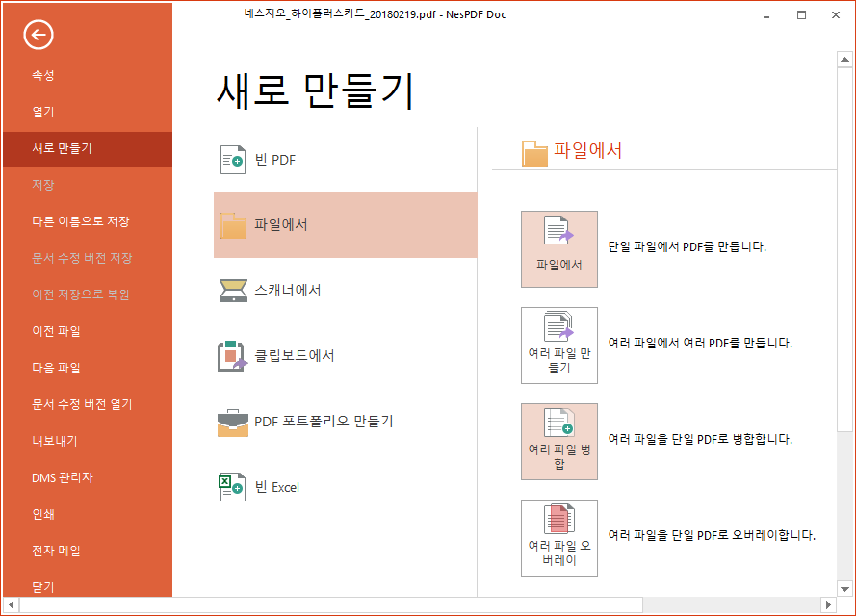This screenshot has height=616, width=856.
Task: Maximize the NesPDF Doc window
Action: (801, 15)
